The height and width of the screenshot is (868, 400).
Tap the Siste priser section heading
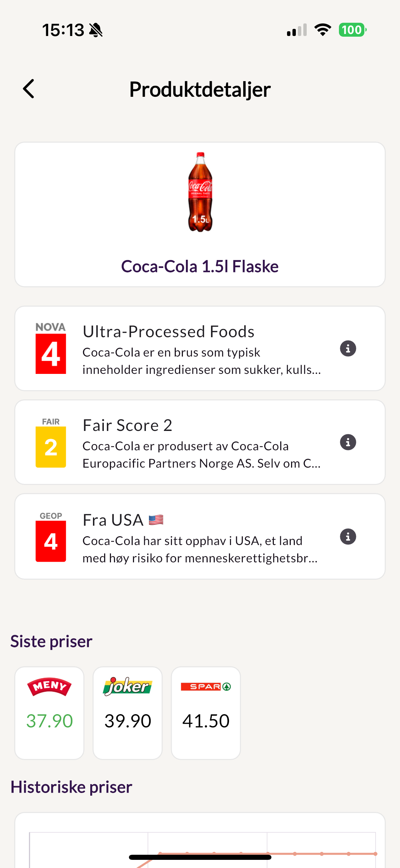[51, 641]
